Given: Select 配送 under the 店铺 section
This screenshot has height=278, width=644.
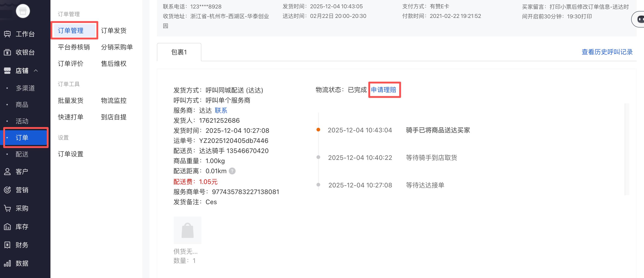Looking at the screenshot, I should point(22,154).
